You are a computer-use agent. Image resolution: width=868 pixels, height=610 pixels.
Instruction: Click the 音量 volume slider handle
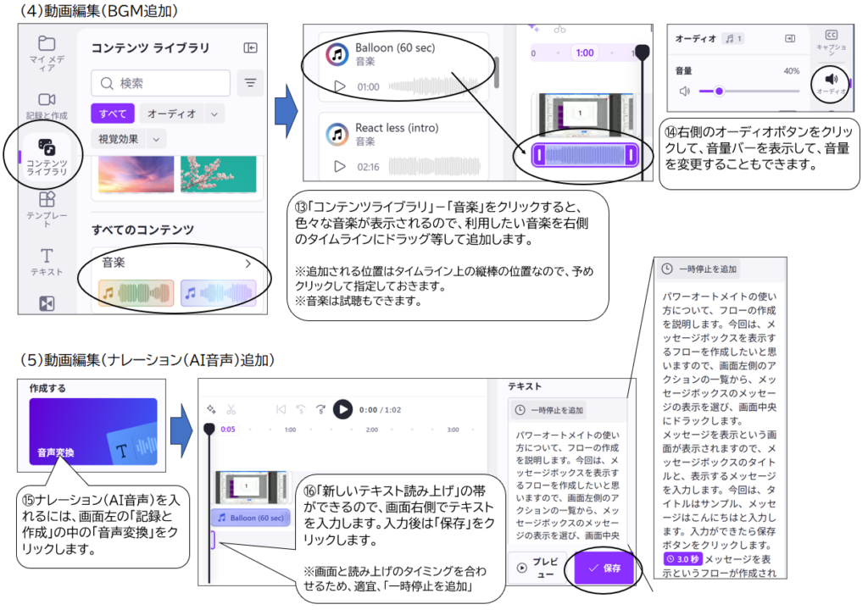719,91
